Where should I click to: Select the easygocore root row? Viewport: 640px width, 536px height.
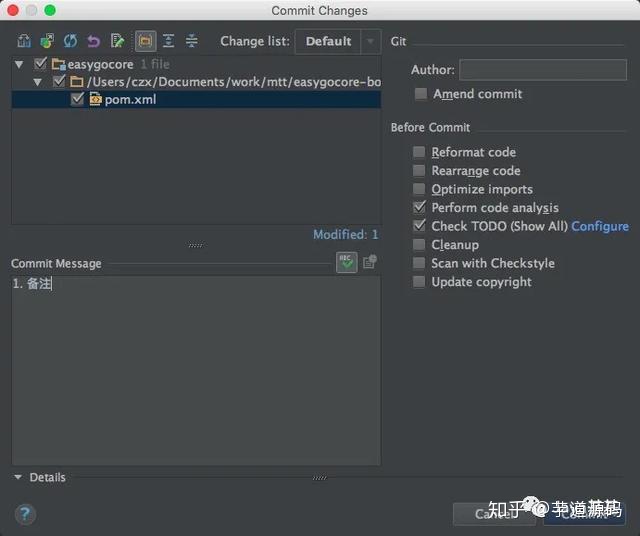click(x=196, y=64)
